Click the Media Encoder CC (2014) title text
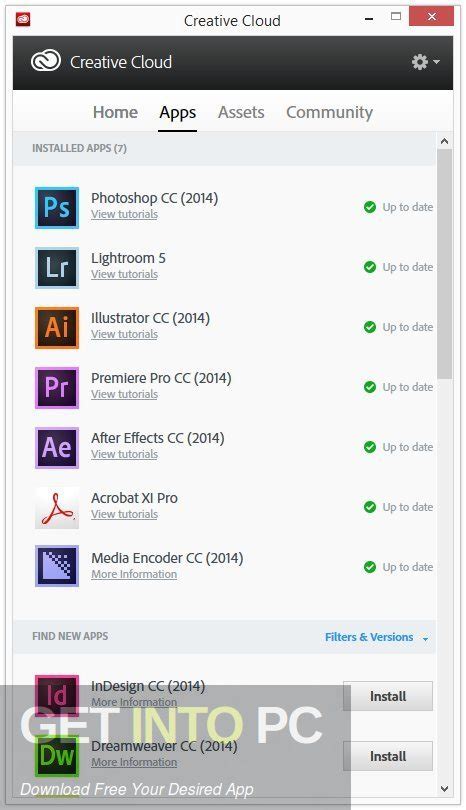The width and height of the screenshot is (466, 810). point(167,558)
